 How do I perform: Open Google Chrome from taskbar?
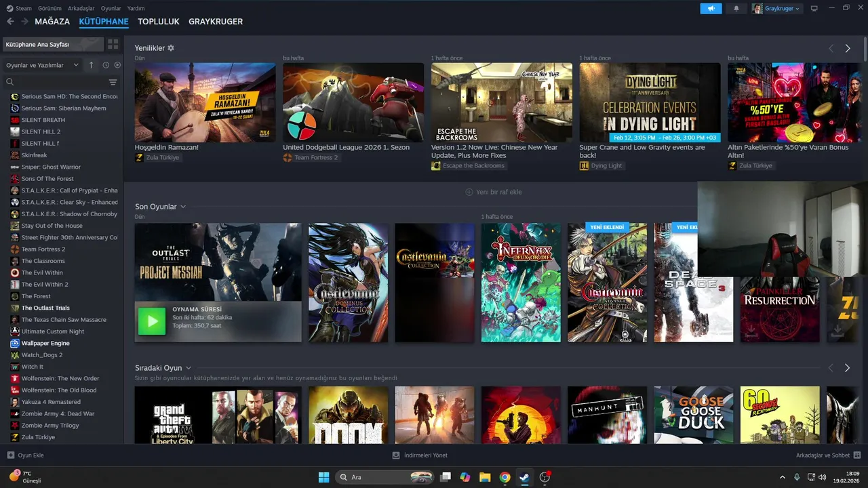click(505, 477)
